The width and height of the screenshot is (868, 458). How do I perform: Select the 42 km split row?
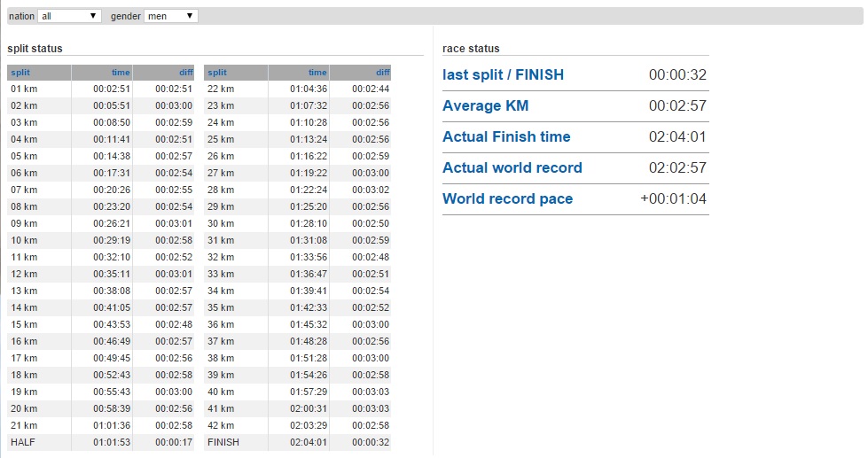pyautogui.click(x=297, y=425)
